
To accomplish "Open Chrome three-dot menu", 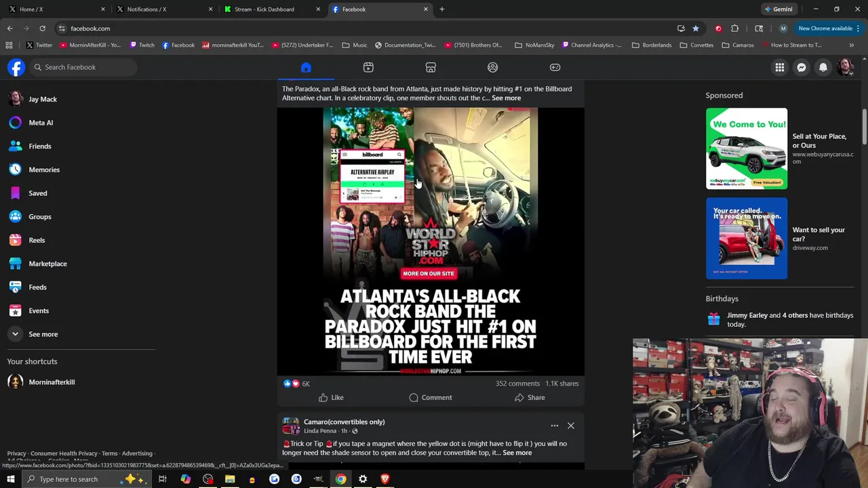I will [x=858, y=28].
